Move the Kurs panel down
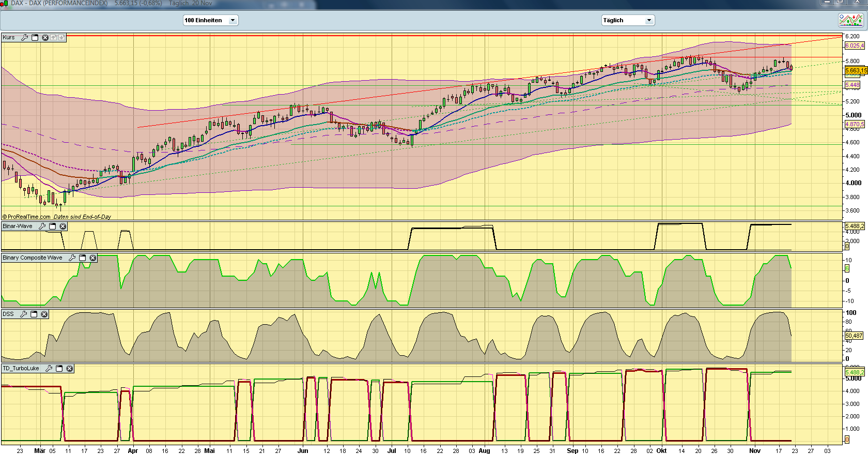This screenshot has width=868, height=454. pos(61,38)
